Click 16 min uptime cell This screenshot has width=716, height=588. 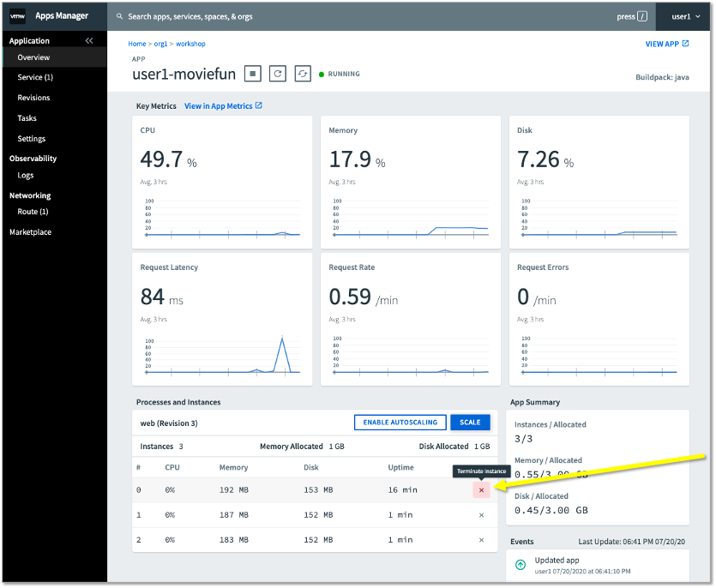tap(403, 489)
